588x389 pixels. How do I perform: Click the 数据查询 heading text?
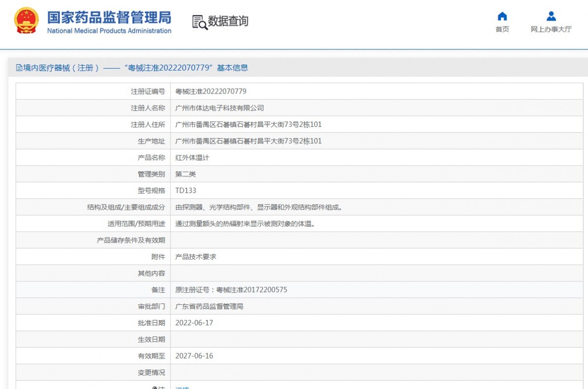point(228,21)
